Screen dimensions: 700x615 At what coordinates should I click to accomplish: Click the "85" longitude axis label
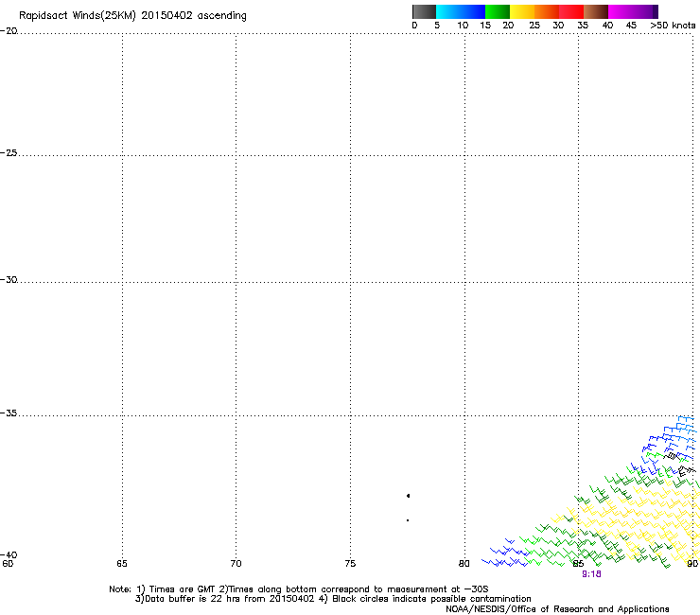pos(578,564)
